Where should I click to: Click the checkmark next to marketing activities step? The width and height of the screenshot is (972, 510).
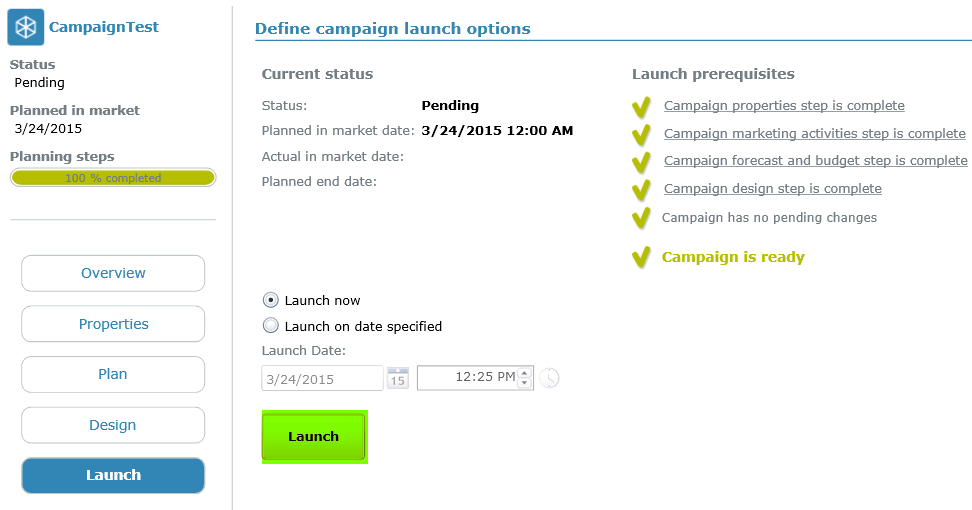pos(641,134)
